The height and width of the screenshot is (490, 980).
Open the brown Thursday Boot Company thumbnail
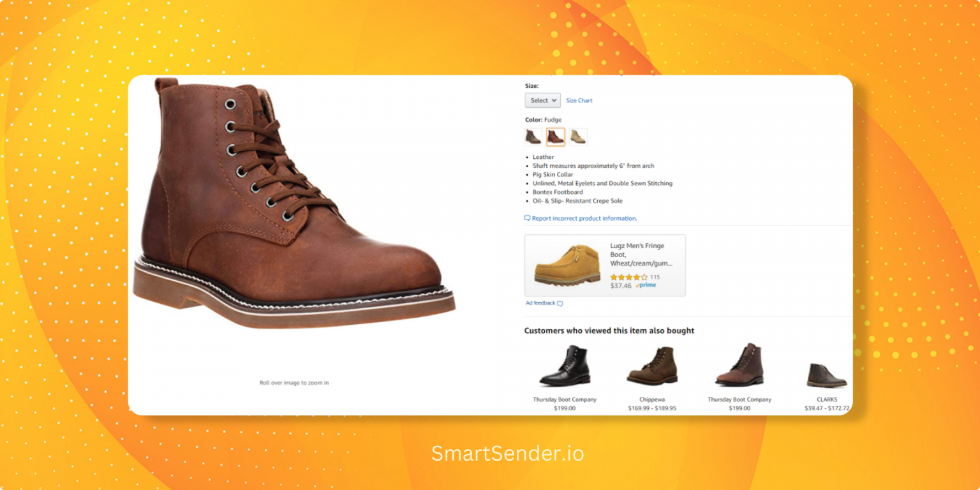pyautogui.click(x=739, y=365)
